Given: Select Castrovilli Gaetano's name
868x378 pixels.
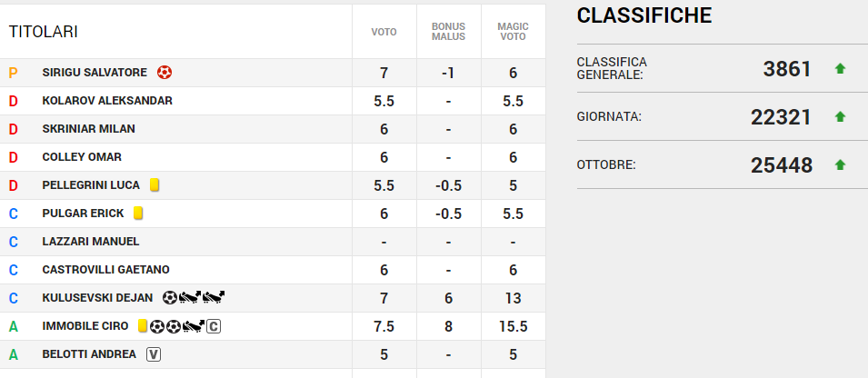Looking at the screenshot, I should point(105,270).
